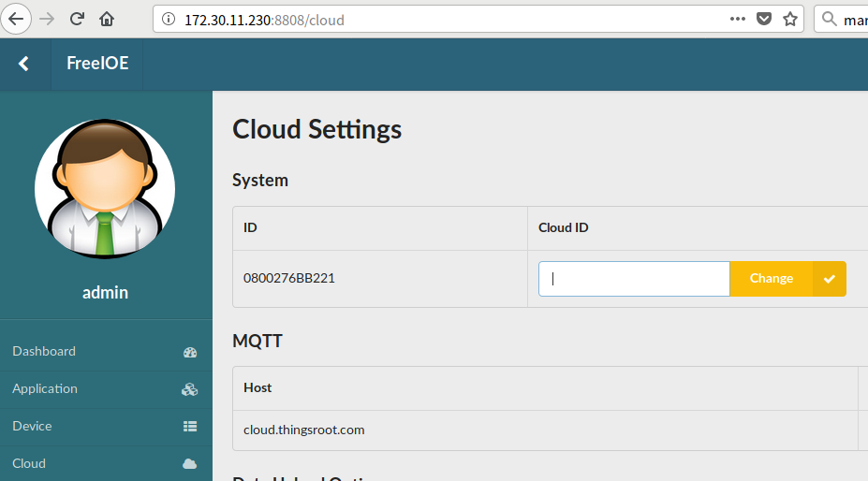Image resolution: width=868 pixels, height=481 pixels.
Task: Open the Dashboard menu item
Action: tap(44, 352)
